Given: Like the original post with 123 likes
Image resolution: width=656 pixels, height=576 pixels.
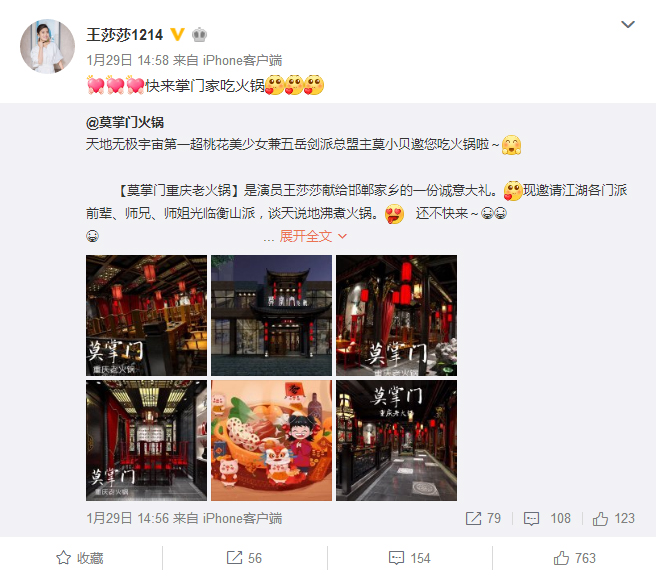Looking at the screenshot, I should 613,518.
